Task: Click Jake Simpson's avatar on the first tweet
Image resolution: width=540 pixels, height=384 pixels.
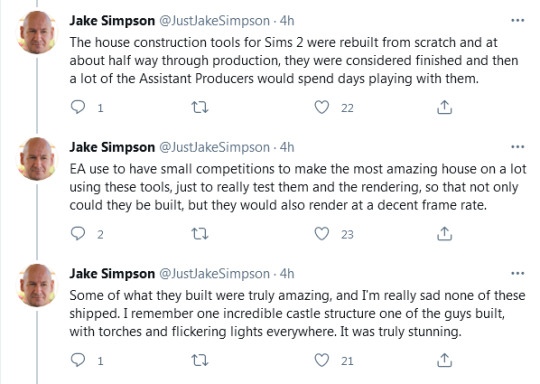Action: tap(37, 33)
